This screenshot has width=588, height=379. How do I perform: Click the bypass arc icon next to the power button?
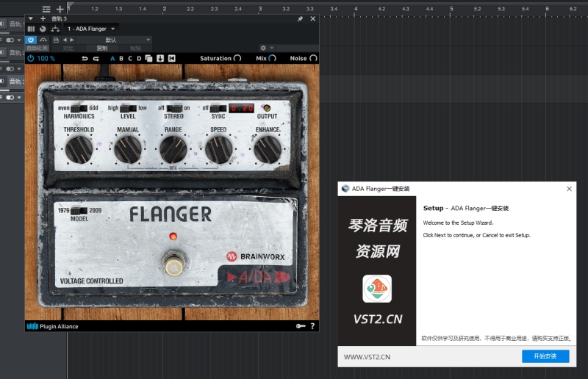click(43, 40)
